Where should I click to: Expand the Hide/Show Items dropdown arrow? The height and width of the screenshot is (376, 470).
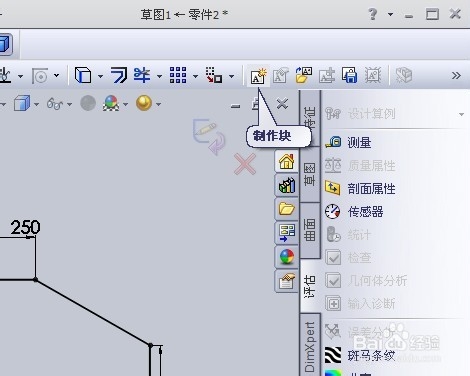coord(69,105)
